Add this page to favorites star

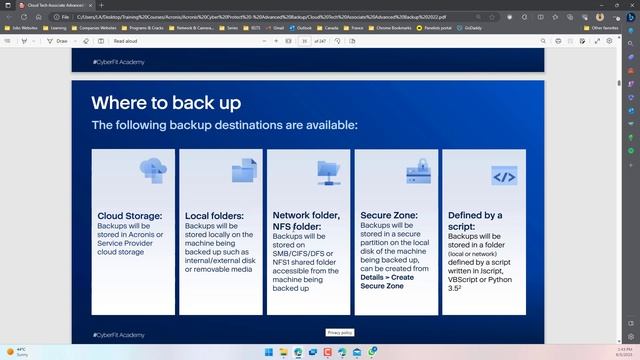pos(492,17)
